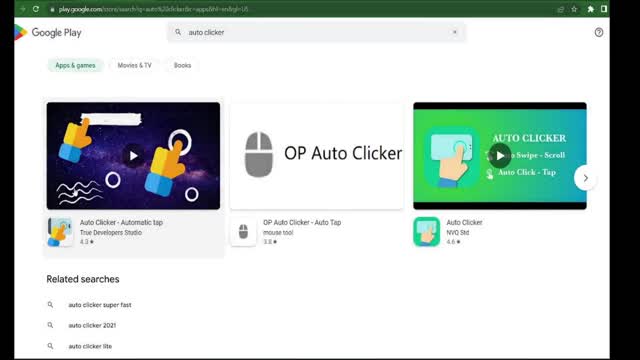Image resolution: width=640 pixels, height=360 pixels.
Task: Click the Google Play logo
Action: (48, 33)
